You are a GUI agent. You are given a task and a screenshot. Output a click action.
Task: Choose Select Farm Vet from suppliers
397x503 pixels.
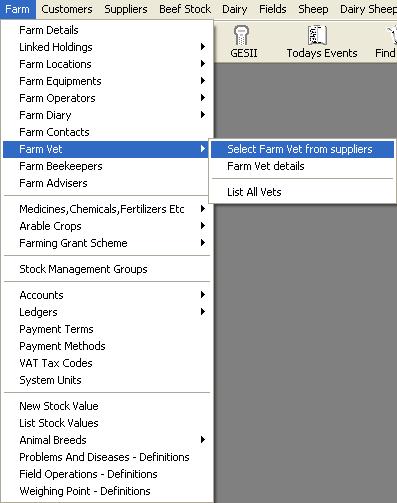click(x=302, y=149)
